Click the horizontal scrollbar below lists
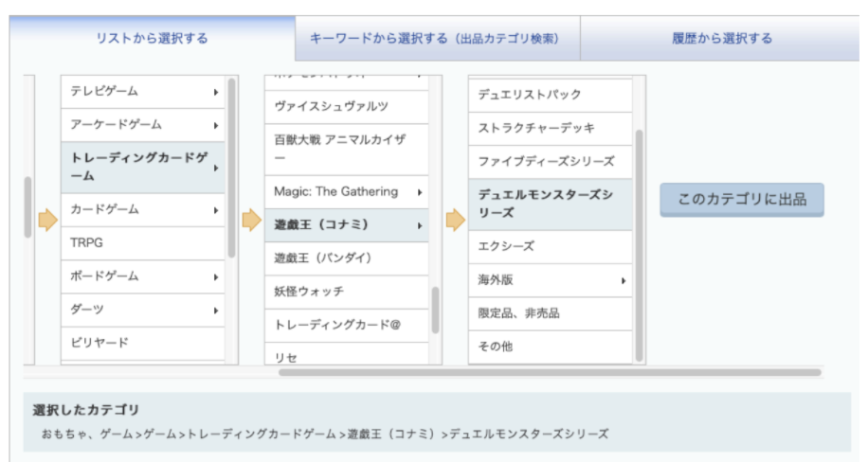 tap(550, 372)
